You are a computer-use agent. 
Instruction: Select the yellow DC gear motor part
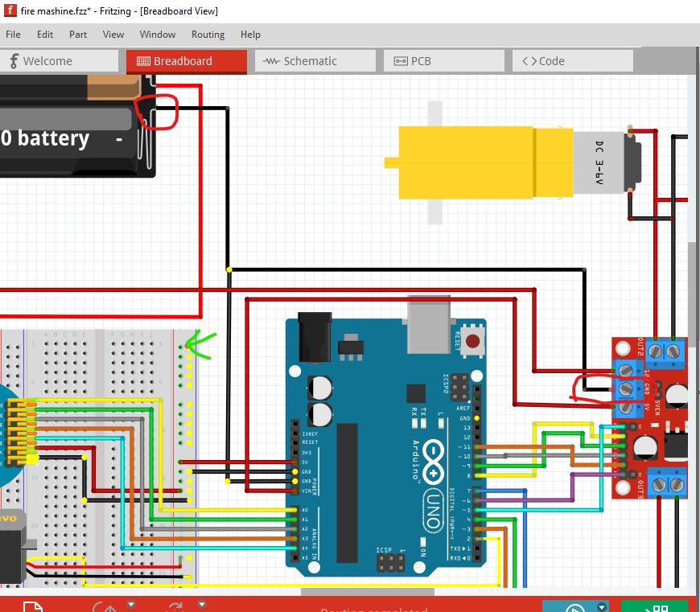pyautogui.click(x=483, y=162)
